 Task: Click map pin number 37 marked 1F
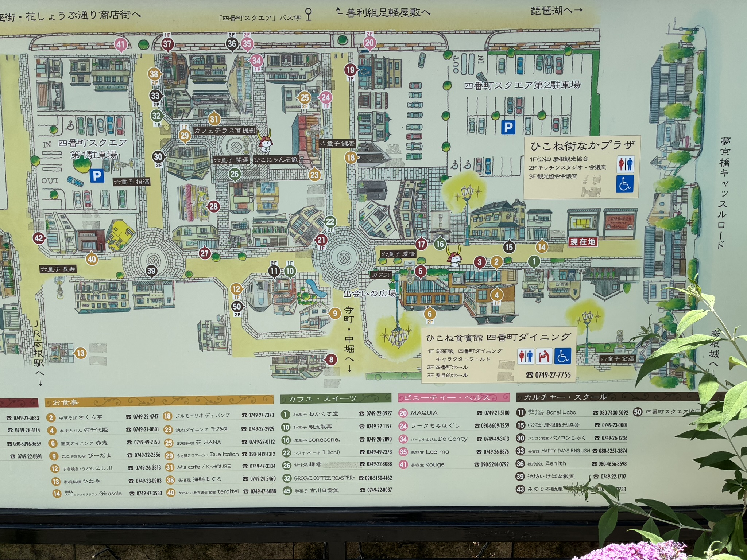coord(167,44)
